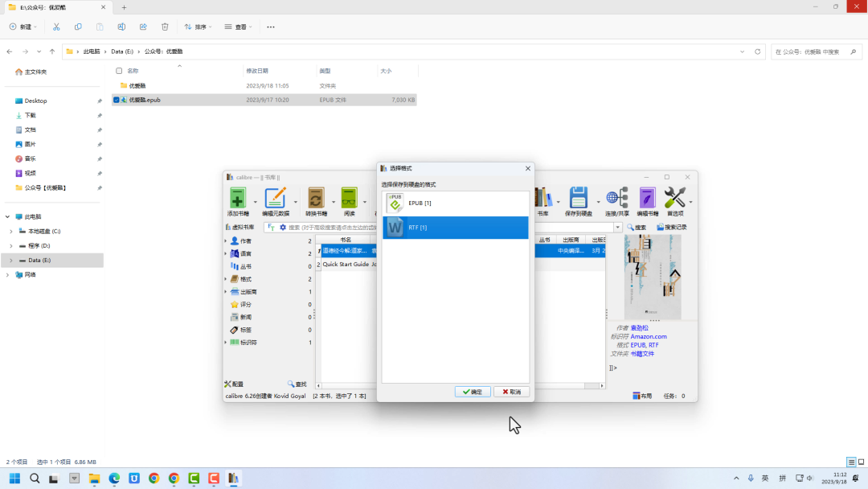Click 书名 title column header
The height and width of the screenshot is (489, 868).
coord(346,240)
